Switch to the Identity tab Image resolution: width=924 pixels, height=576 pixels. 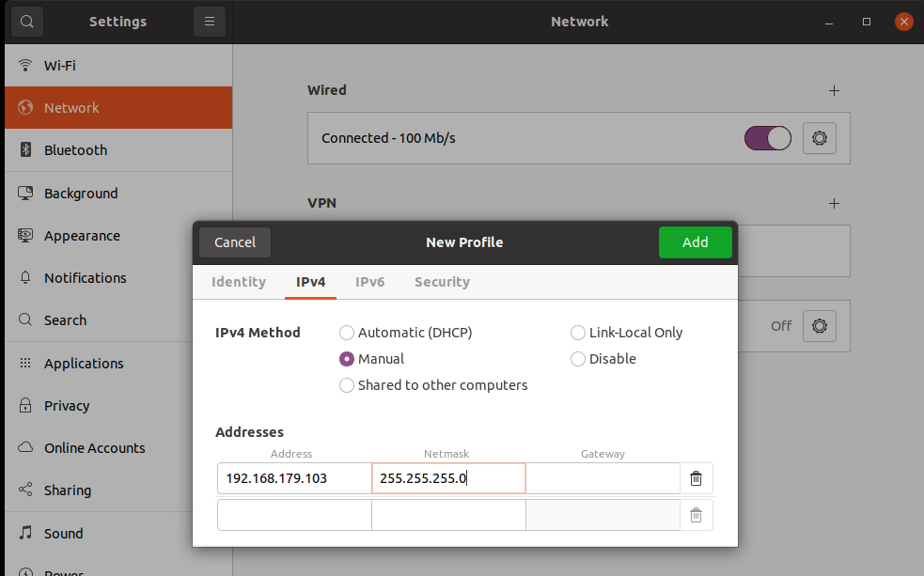(x=239, y=282)
